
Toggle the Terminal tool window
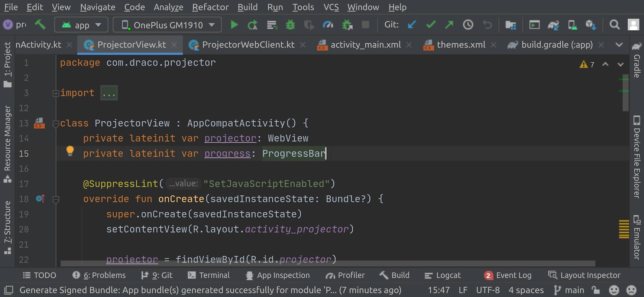[209, 275]
